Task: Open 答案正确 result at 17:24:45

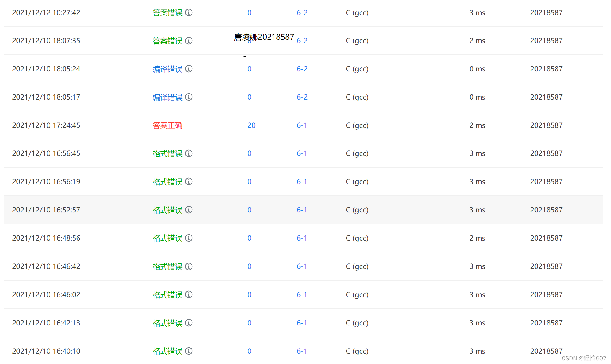Action: (x=167, y=125)
